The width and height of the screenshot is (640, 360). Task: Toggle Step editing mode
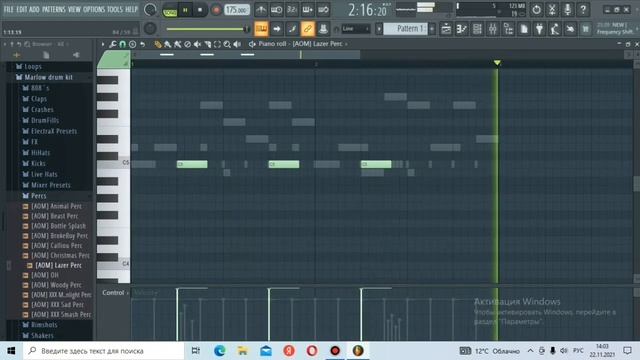[292, 29]
